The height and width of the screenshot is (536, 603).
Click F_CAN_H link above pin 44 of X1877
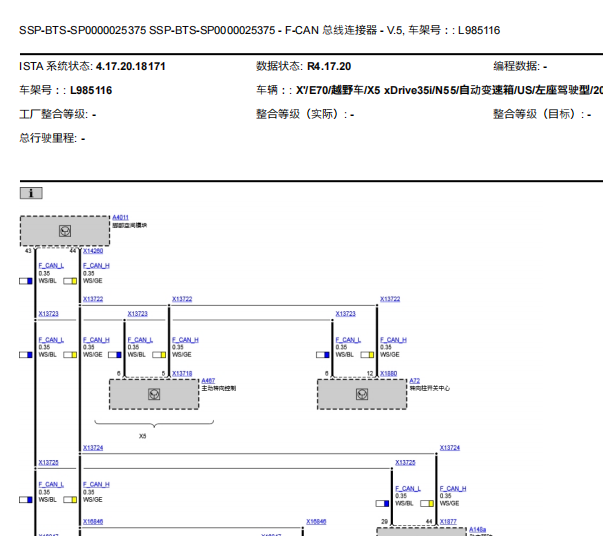tap(453, 489)
